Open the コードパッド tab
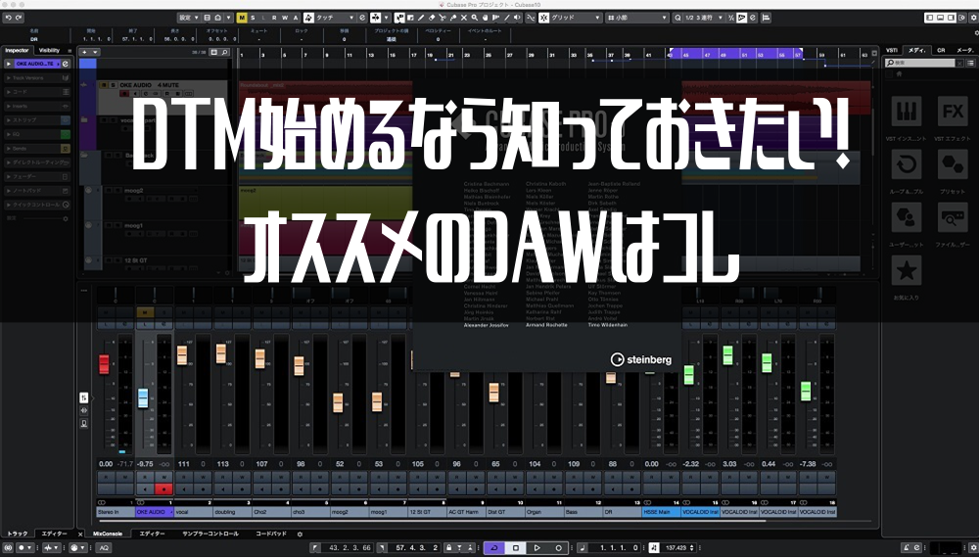 (271, 535)
